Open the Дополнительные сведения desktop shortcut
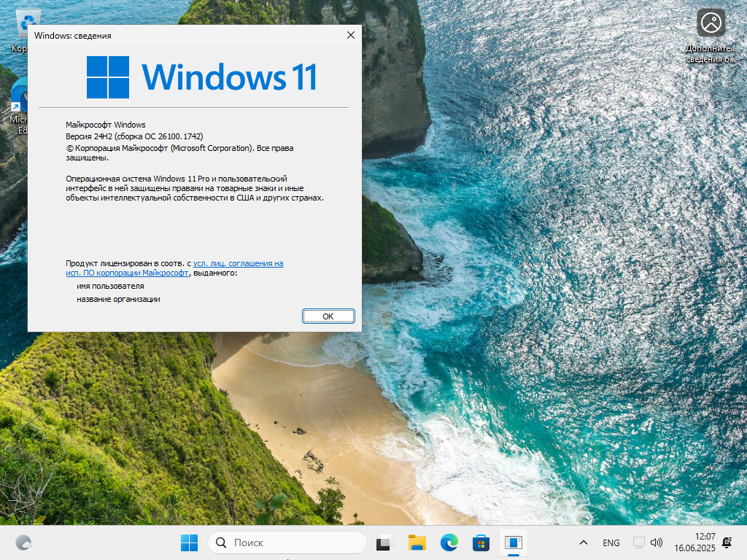This screenshot has height=560, width=747. point(710,23)
